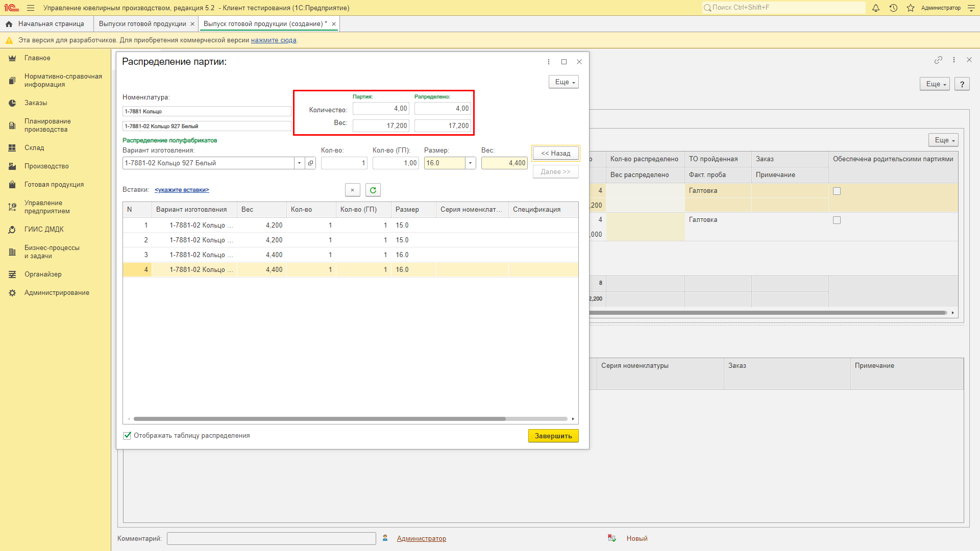The height and width of the screenshot is (551, 980).
Task: Click the clear inserts × button
Action: [352, 190]
